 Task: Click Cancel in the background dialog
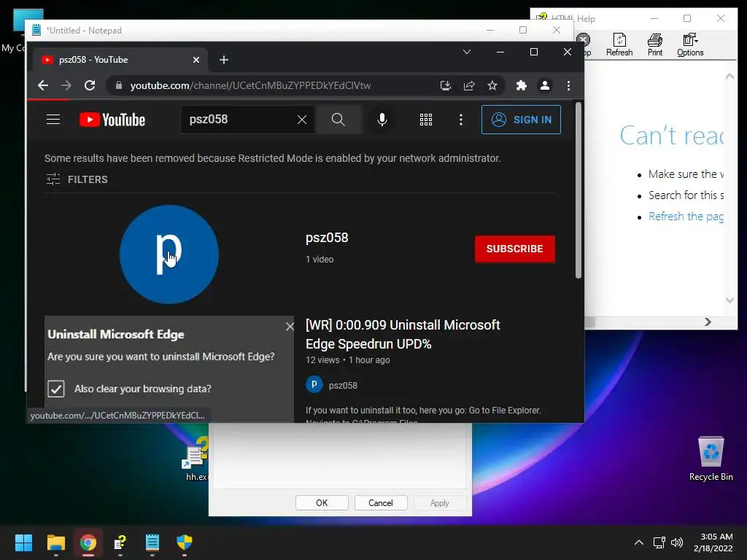pos(381,503)
